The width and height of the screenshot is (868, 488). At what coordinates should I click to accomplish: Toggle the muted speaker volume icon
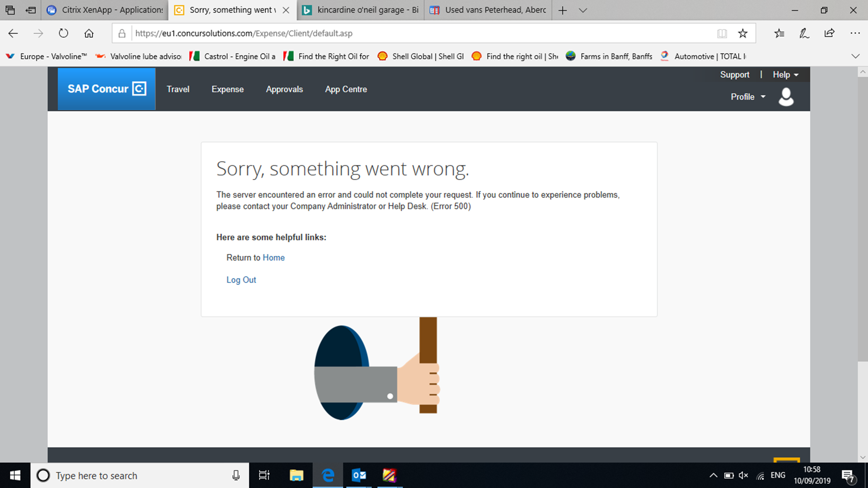[743, 475]
